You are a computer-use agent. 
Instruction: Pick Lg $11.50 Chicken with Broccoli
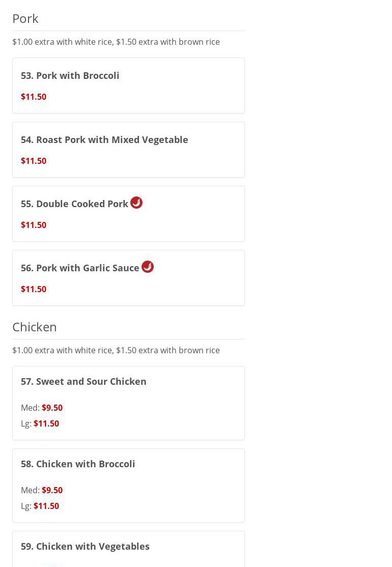(46, 506)
